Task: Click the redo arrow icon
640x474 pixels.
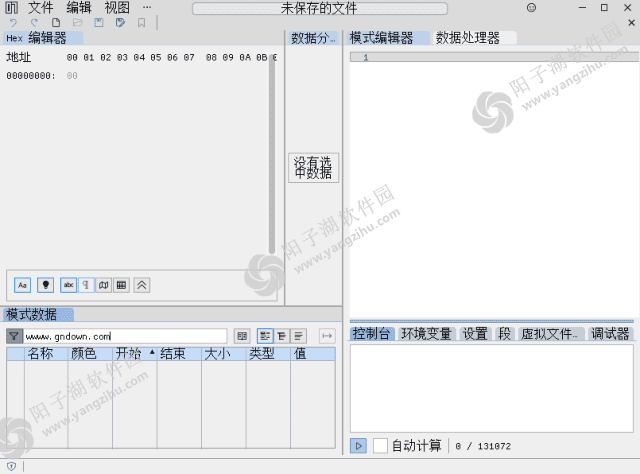Action: click(34, 23)
